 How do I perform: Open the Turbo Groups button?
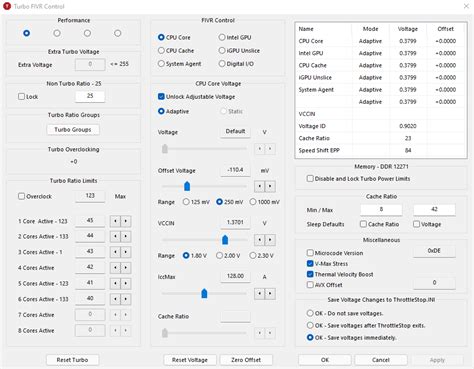(73, 130)
